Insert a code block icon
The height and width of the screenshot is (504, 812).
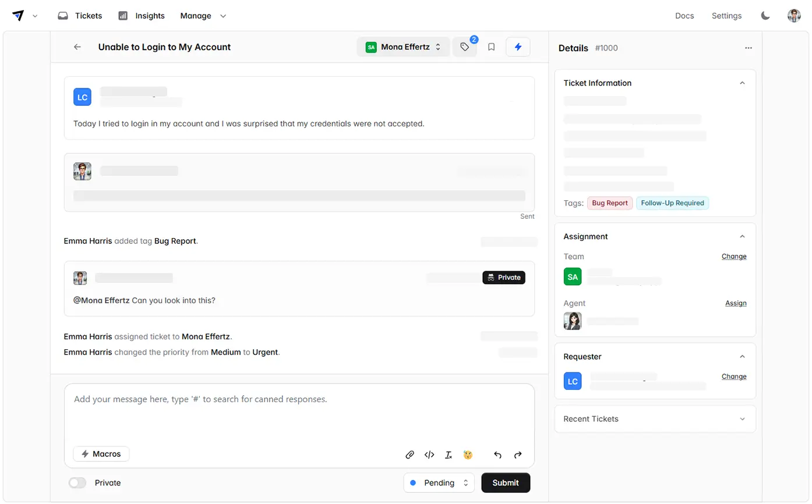click(429, 455)
